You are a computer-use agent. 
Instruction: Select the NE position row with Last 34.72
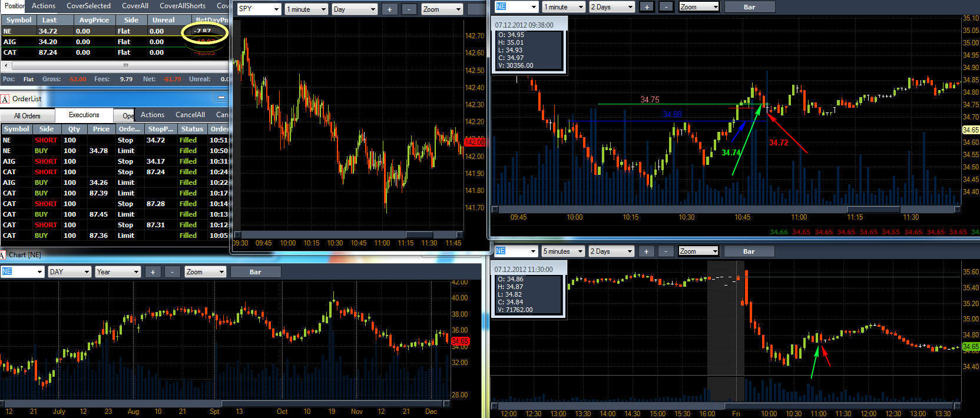click(x=114, y=31)
